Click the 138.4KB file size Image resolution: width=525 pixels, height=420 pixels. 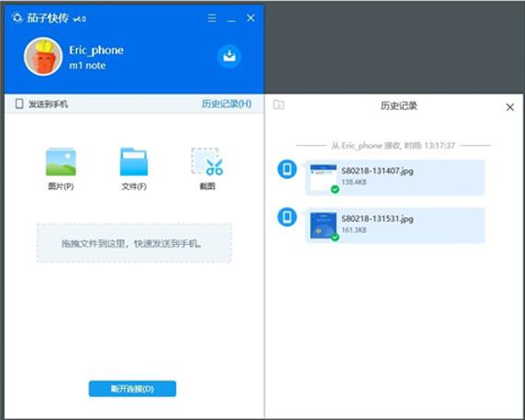354,182
